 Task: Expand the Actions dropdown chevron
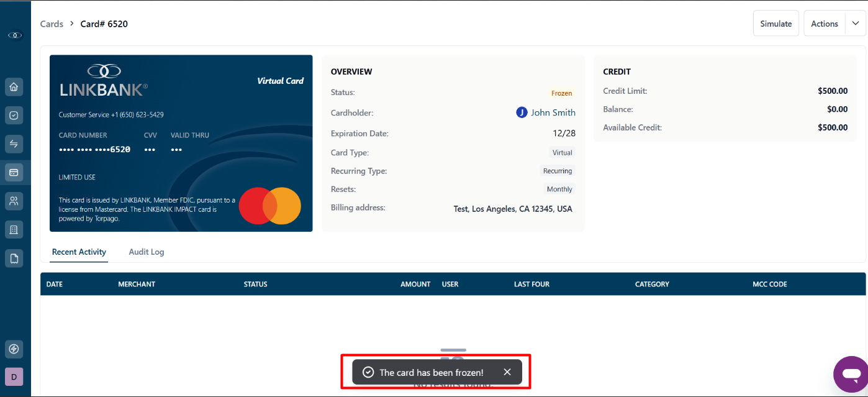(855, 24)
